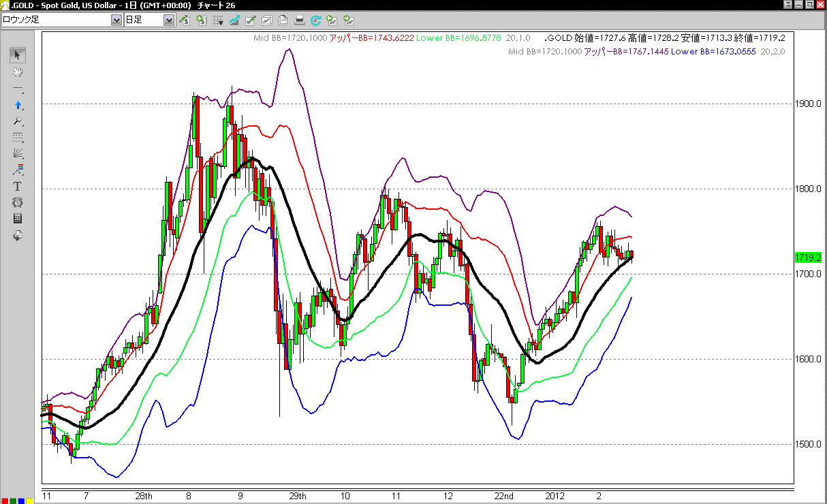Open the calculator tool in sidebar
827x504 pixels.
[x=18, y=219]
